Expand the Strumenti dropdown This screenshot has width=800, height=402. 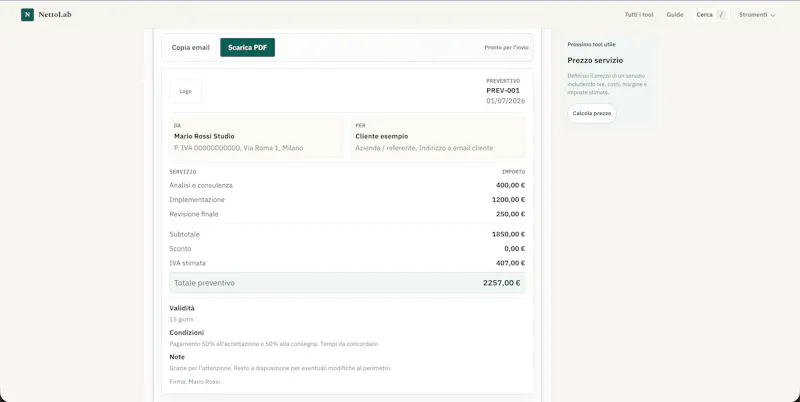point(757,15)
